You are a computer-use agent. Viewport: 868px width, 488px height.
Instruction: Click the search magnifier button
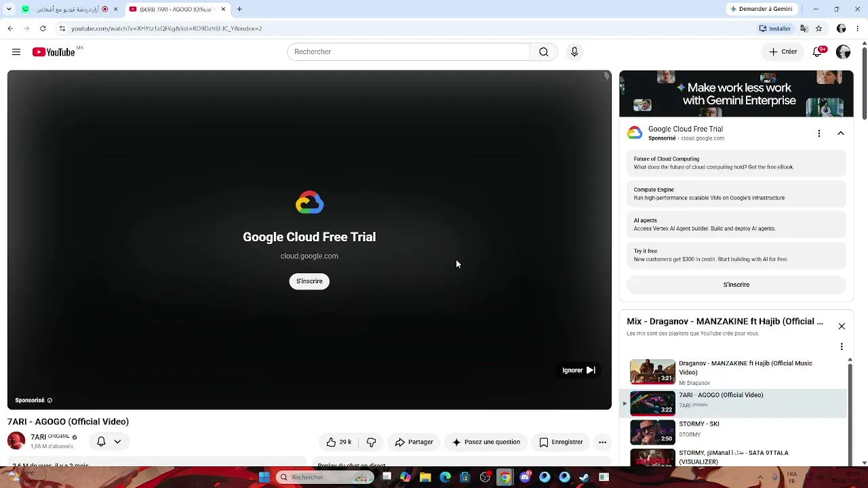click(544, 52)
